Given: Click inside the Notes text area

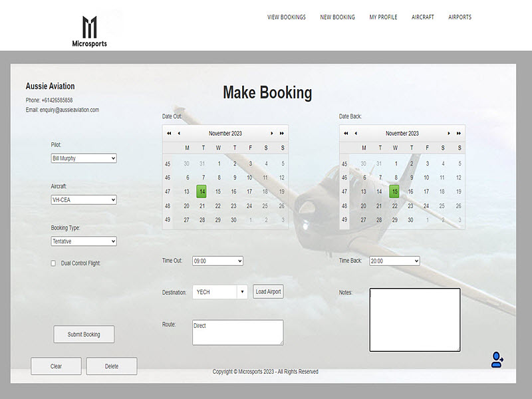Looking at the screenshot, I should [x=414, y=319].
